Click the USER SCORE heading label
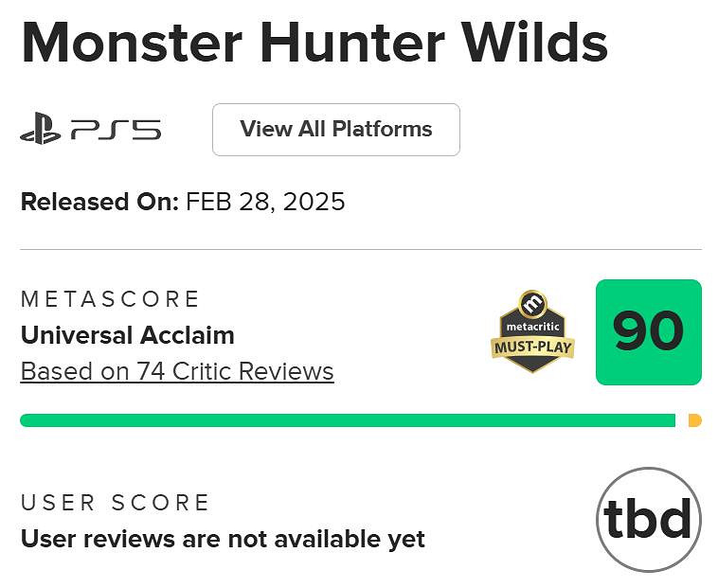Viewport: 718px width, 588px height. [115, 503]
